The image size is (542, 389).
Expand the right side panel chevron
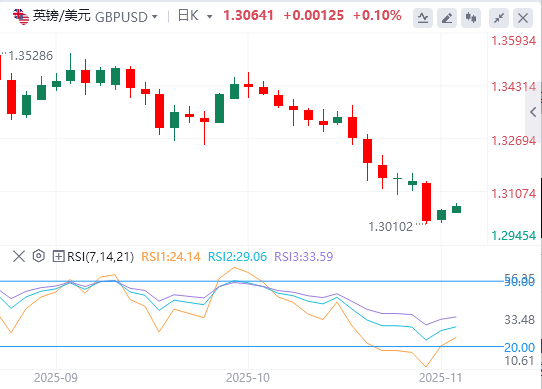click(533, 112)
